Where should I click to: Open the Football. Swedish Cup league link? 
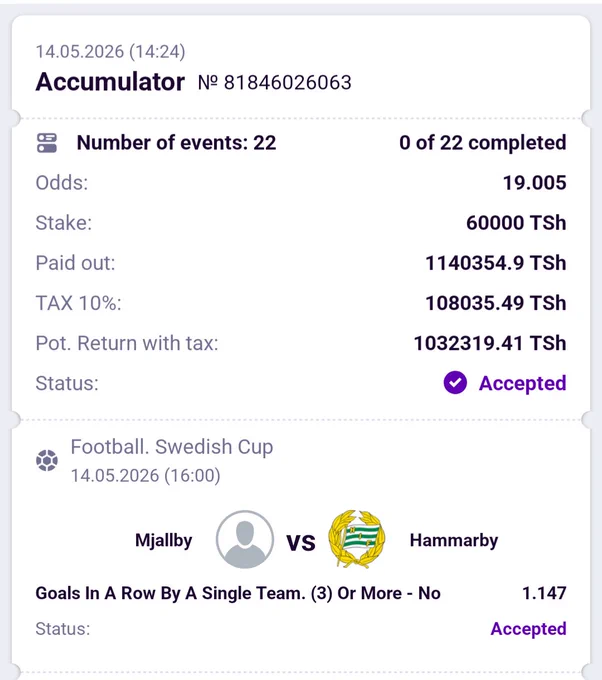point(172,447)
